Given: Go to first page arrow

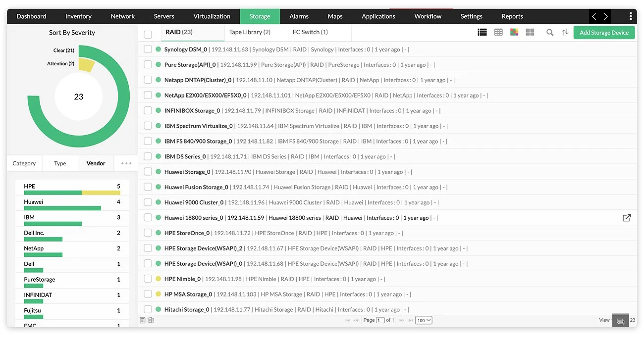Looking at the screenshot, I should click(x=347, y=320).
